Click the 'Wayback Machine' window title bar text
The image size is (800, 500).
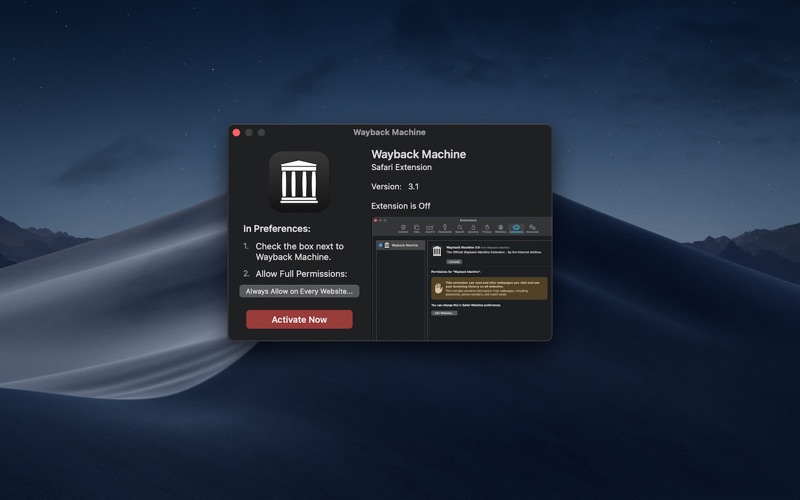(x=389, y=132)
